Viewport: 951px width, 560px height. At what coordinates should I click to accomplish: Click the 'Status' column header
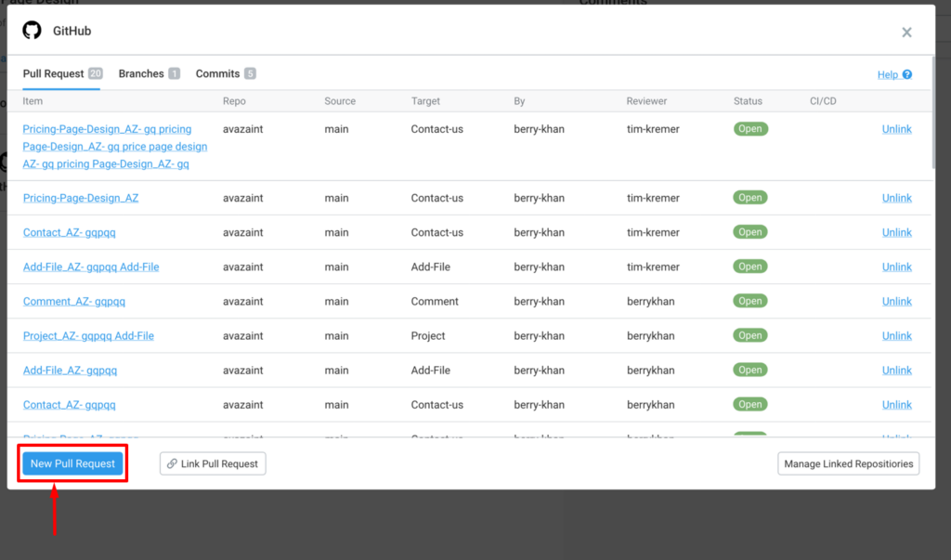coord(748,101)
